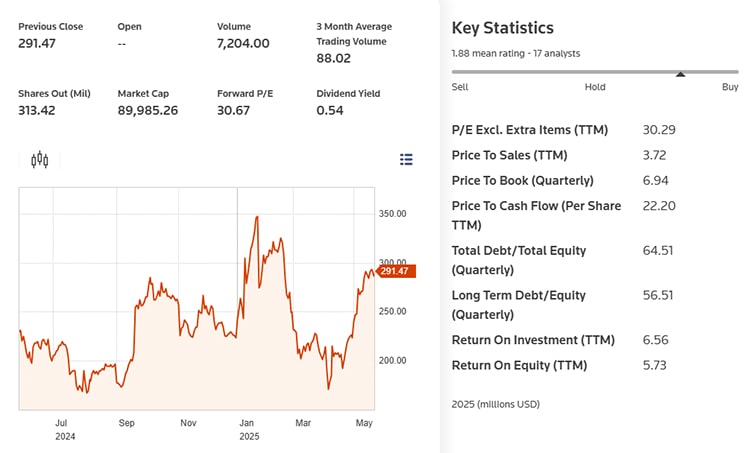Click the 3 Month Average Trading Volume label
750x453 pixels.
pyautogui.click(x=353, y=33)
